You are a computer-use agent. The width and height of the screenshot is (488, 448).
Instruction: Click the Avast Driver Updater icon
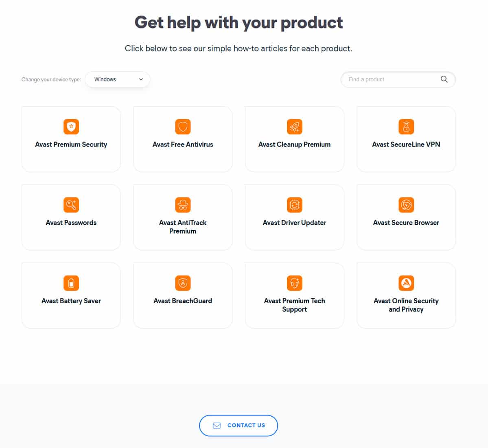coord(294,205)
